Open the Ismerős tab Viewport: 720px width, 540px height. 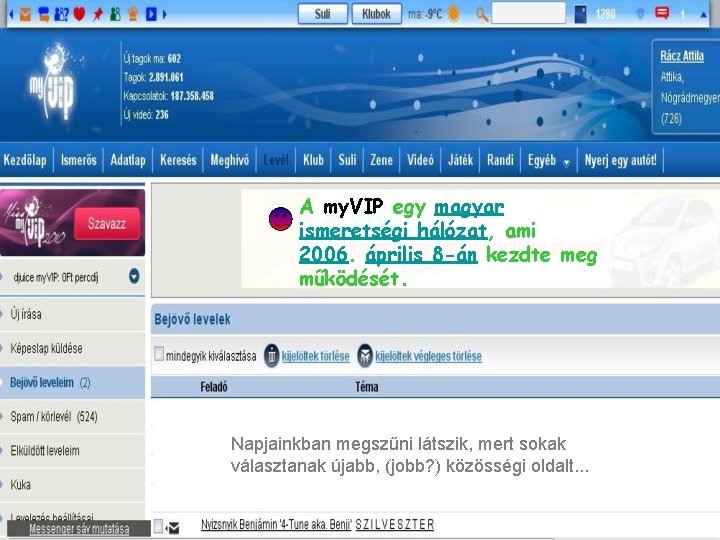tap(79, 160)
